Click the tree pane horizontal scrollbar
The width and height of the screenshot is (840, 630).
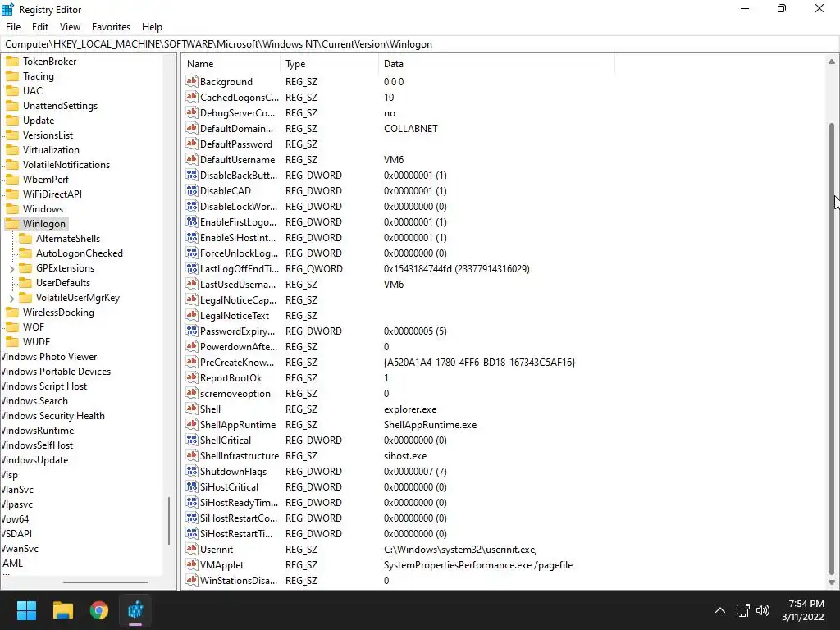point(105,582)
